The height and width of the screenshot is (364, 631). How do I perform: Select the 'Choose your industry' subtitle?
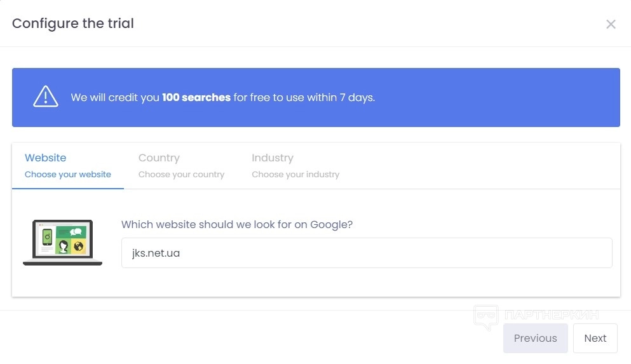pos(295,174)
